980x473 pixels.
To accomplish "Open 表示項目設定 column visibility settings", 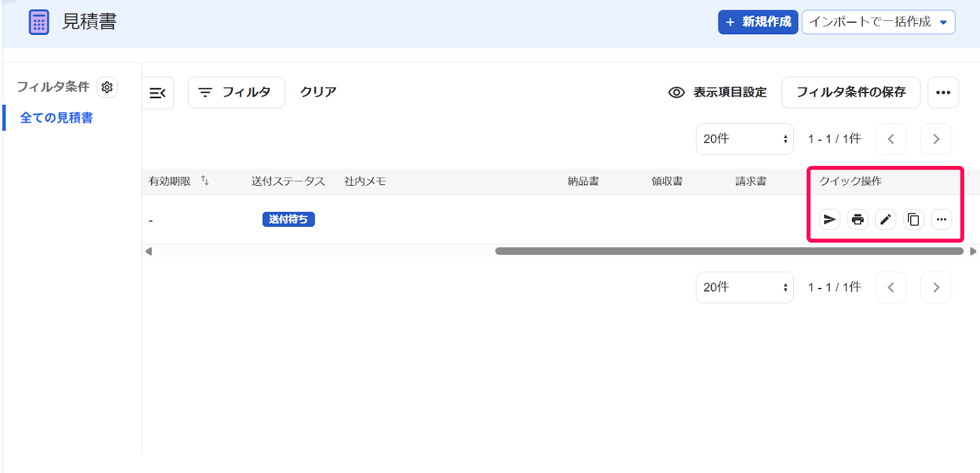I will click(x=718, y=93).
